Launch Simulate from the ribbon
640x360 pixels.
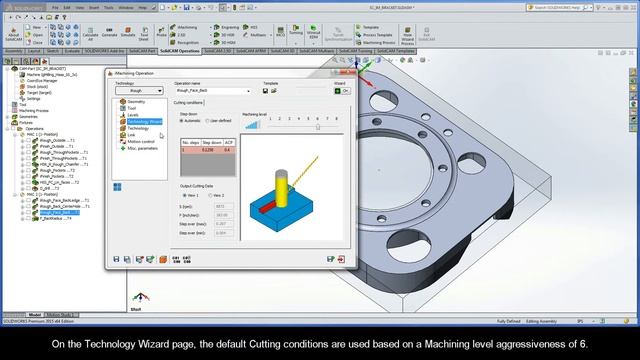click(128, 33)
